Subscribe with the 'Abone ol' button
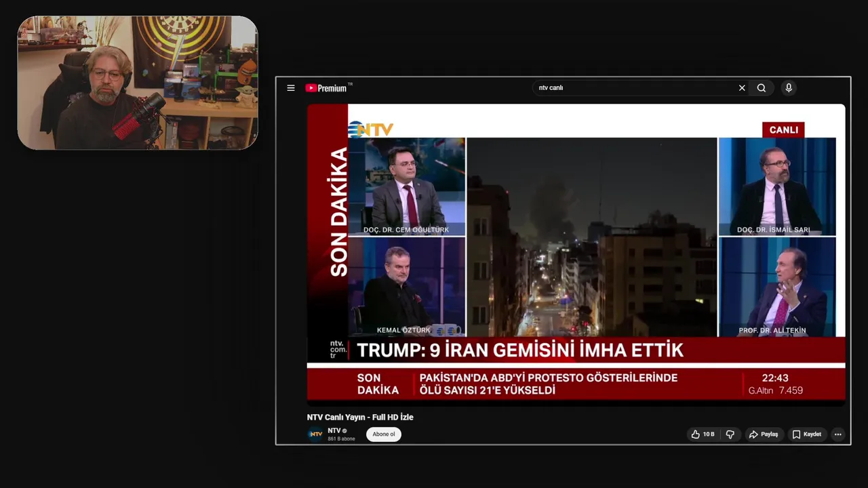Viewport: 868px width, 488px height. [x=384, y=434]
